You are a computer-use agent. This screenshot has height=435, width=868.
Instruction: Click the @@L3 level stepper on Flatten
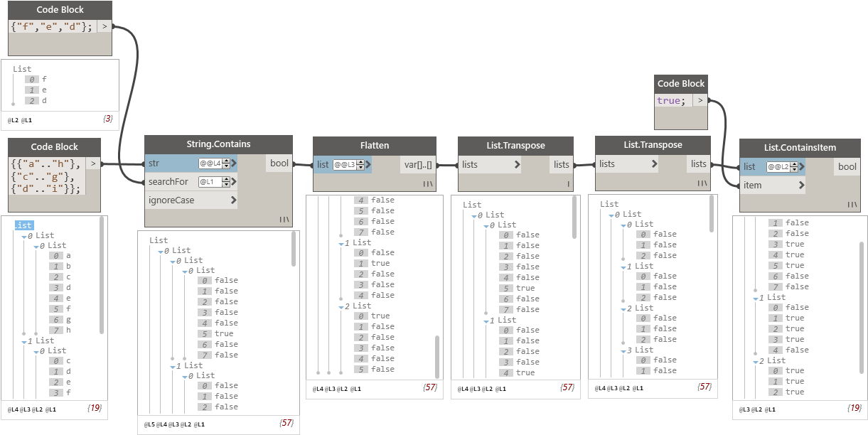click(x=360, y=164)
